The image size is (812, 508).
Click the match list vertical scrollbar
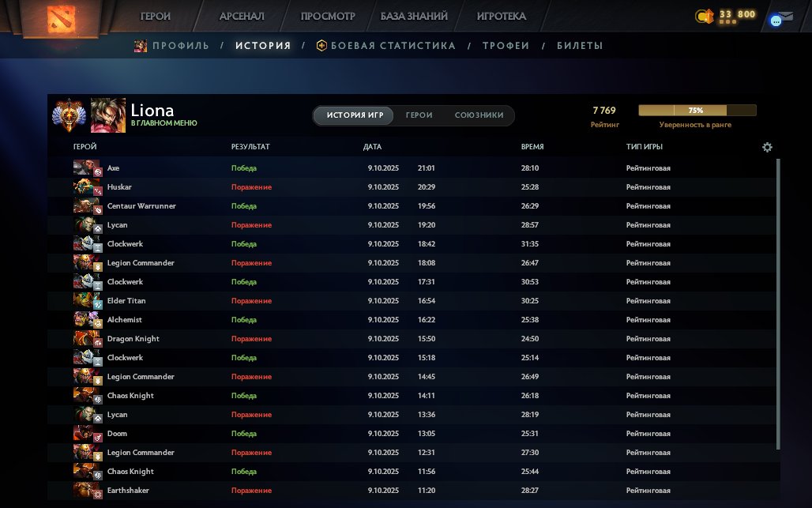pos(778,303)
